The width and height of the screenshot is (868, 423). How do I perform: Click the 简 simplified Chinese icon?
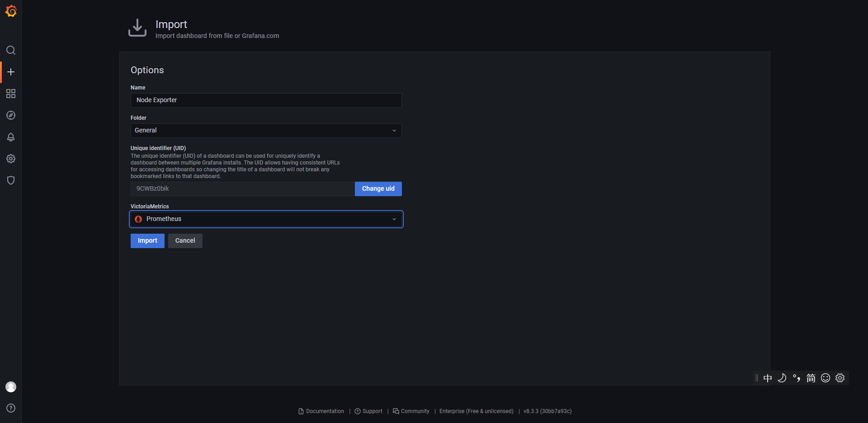coord(811,378)
